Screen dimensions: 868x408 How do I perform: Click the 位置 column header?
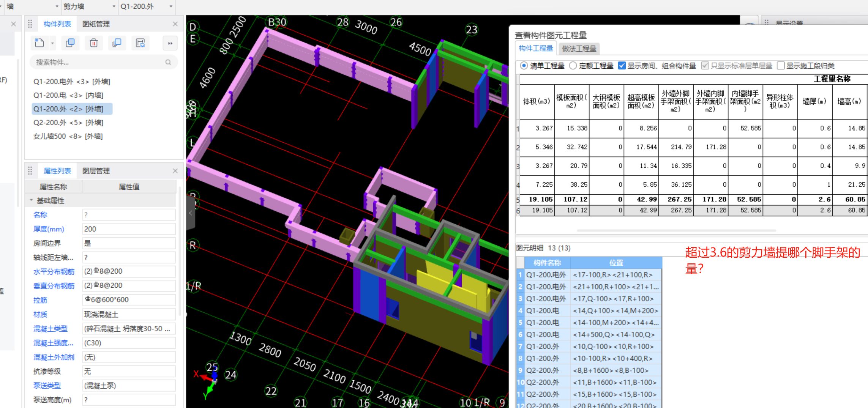(x=616, y=263)
